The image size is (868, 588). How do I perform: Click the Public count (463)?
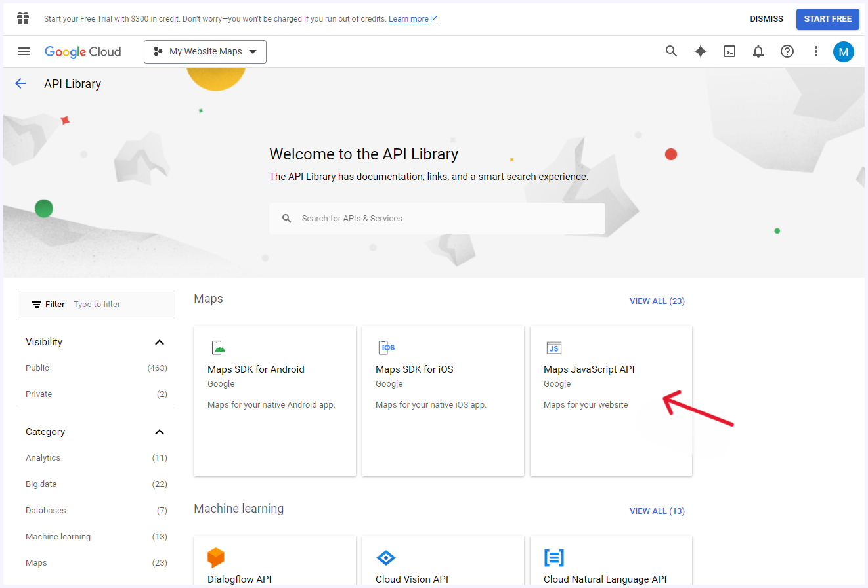pyautogui.click(x=158, y=368)
